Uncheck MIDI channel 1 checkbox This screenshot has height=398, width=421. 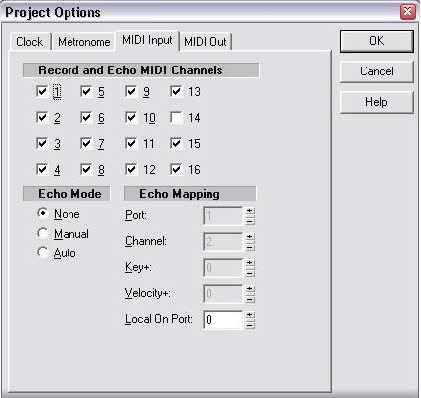[x=42, y=91]
